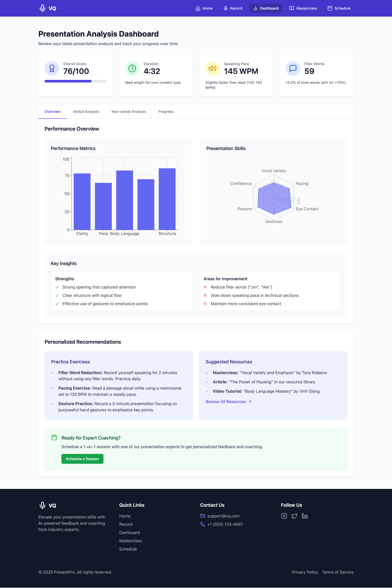Open the Progress tab
This screenshot has width=392, height=588.
pos(166,112)
